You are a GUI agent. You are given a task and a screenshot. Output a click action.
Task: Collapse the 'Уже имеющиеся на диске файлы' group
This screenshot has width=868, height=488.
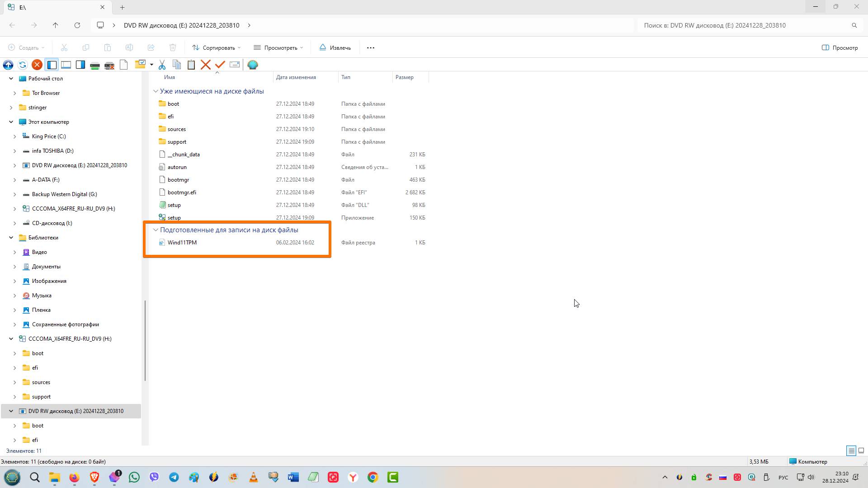(156, 91)
